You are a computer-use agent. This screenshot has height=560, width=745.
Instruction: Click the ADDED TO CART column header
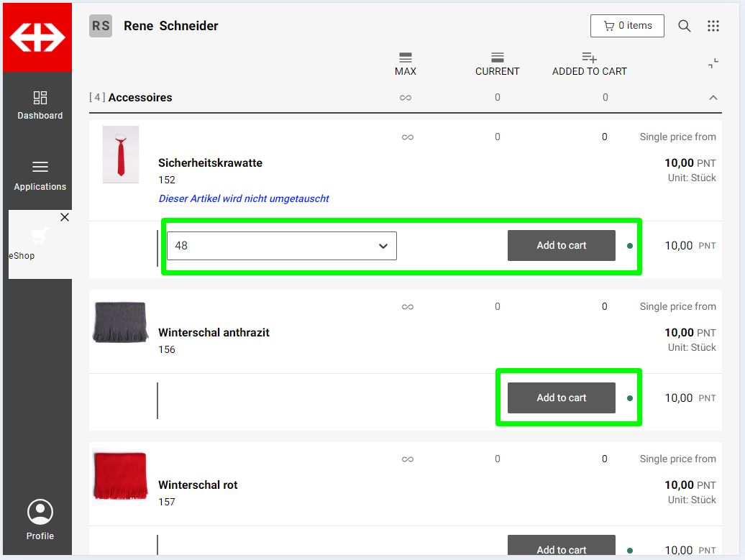[589, 64]
